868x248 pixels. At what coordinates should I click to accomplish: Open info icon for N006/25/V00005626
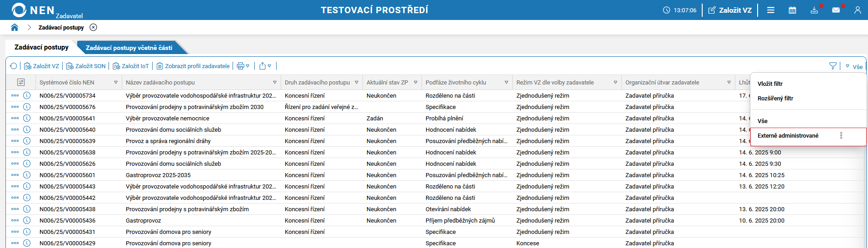(x=27, y=164)
